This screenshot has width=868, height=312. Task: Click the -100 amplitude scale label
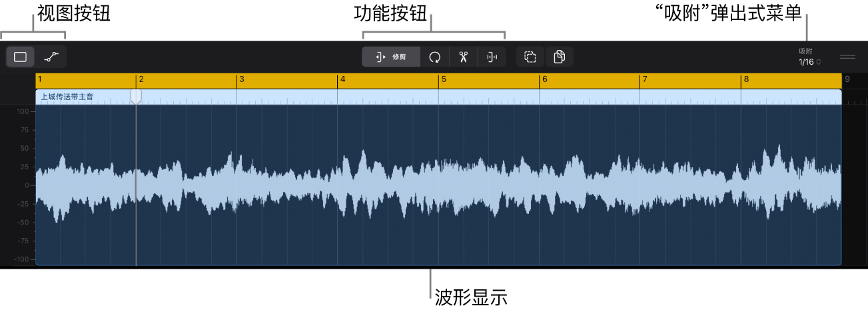pyautogui.click(x=23, y=259)
